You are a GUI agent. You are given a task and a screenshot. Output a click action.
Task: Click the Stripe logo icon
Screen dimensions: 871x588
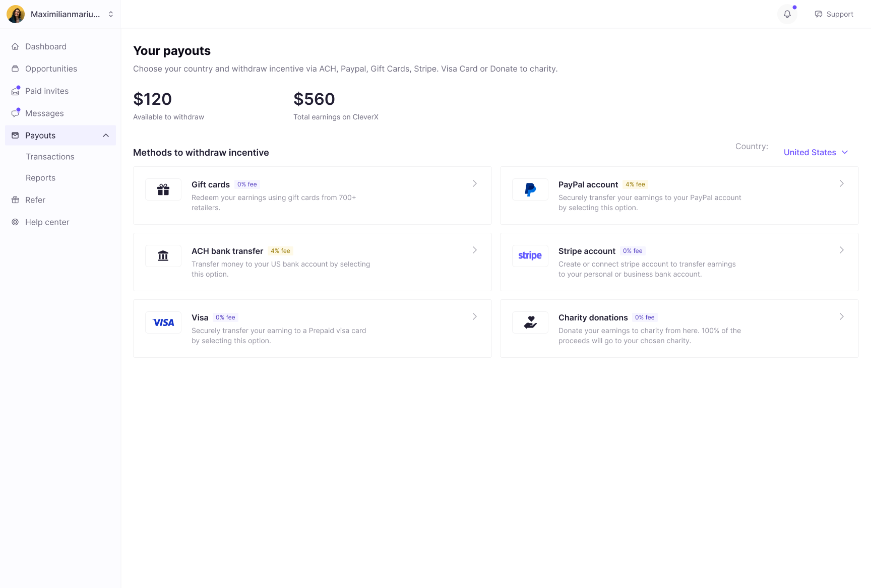(530, 256)
